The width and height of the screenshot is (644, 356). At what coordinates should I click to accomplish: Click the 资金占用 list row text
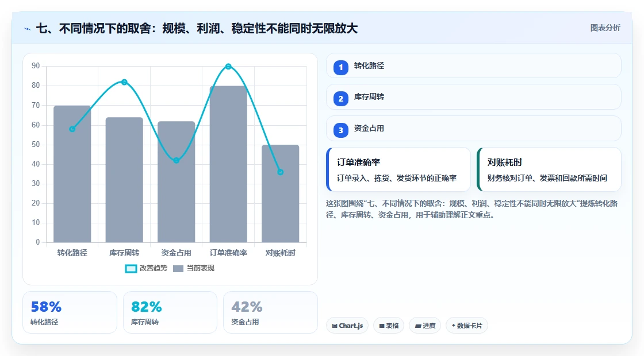(x=369, y=129)
